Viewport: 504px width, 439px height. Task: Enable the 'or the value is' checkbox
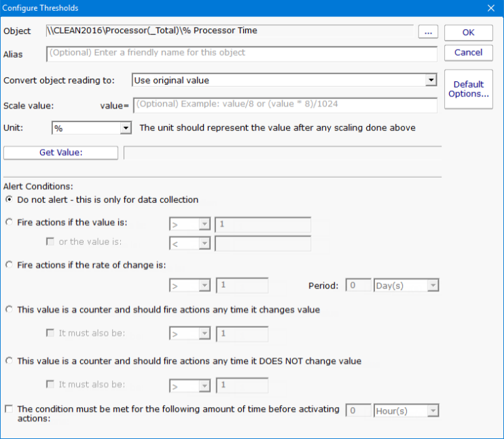50,242
